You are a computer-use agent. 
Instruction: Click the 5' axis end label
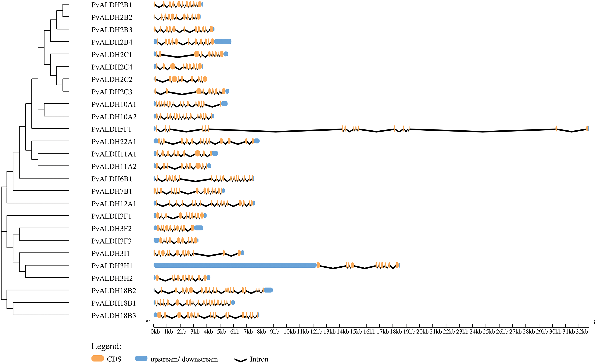click(148, 322)
